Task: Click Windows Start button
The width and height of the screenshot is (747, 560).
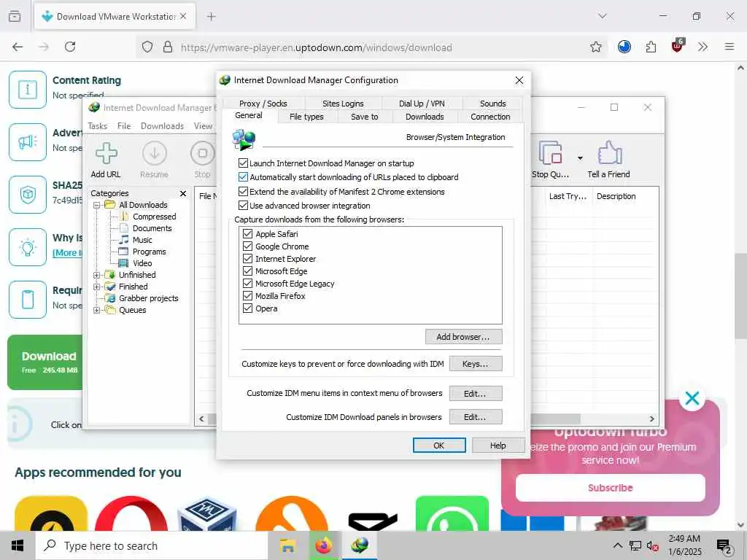Action: [x=18, y=545]
